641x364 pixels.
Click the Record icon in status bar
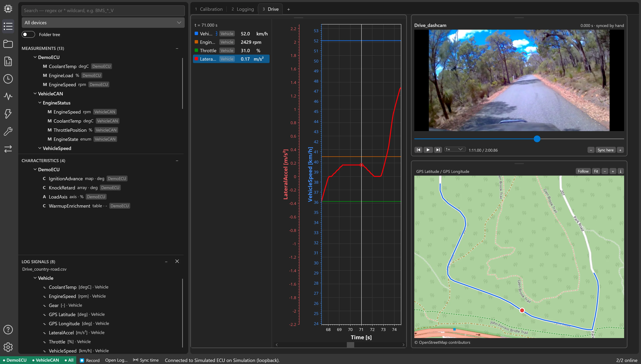coord(82,360)
